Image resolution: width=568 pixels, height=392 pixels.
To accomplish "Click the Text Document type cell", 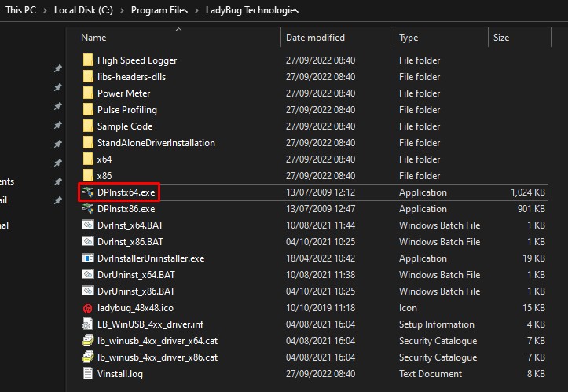I will coord(431,373).
